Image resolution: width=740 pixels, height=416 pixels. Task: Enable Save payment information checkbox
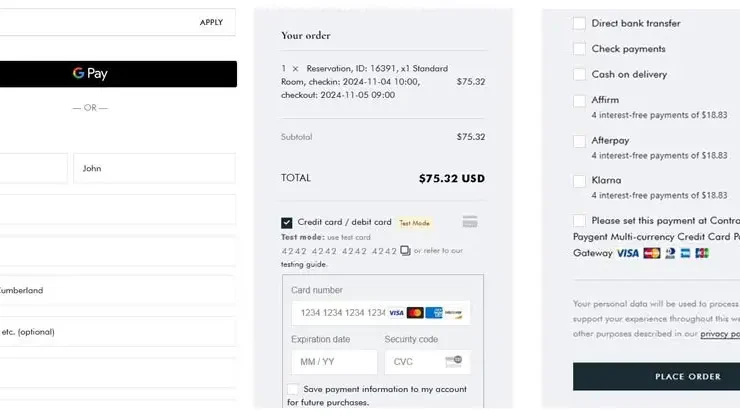[x=293, y=389]
